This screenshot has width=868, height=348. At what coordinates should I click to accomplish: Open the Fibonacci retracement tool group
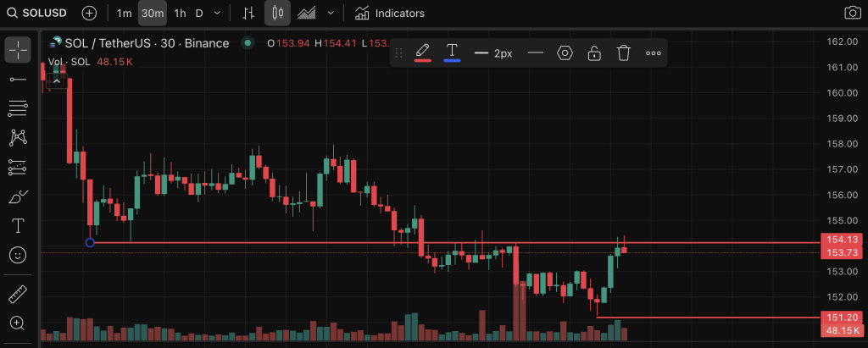[x=18, y=108]
